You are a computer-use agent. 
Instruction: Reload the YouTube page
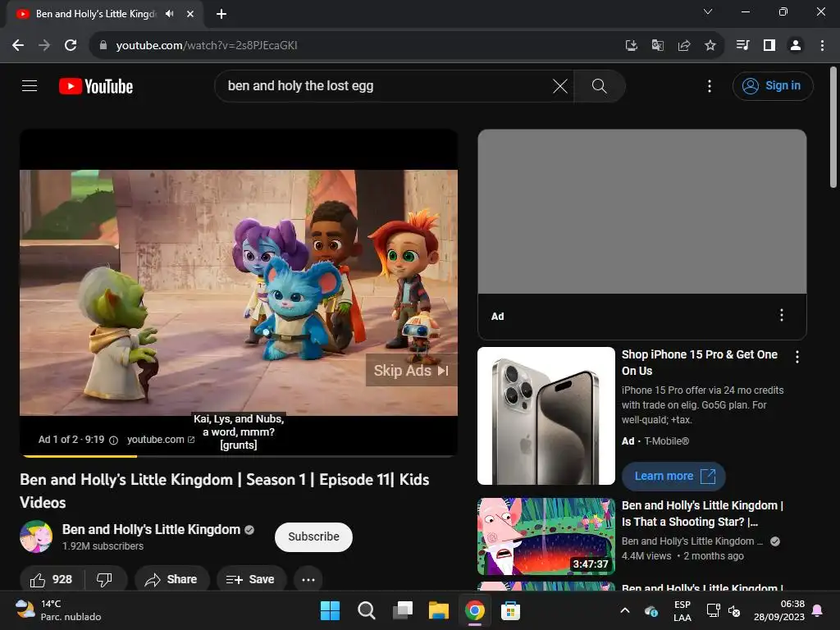pyautogui.click(x=71, y=46)
